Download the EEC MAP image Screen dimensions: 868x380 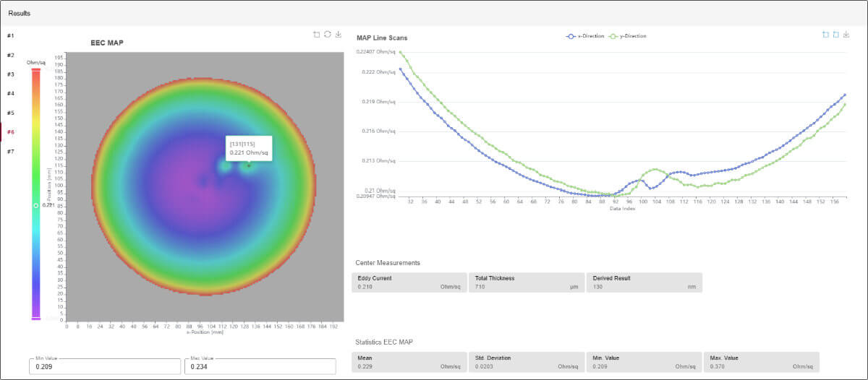[x=339, y=34]
